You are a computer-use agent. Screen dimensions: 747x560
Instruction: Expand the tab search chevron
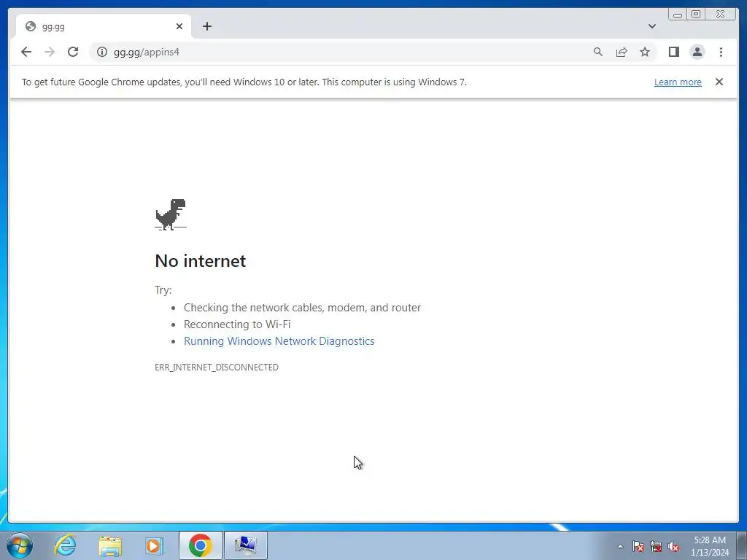click(x=652, y=26)
